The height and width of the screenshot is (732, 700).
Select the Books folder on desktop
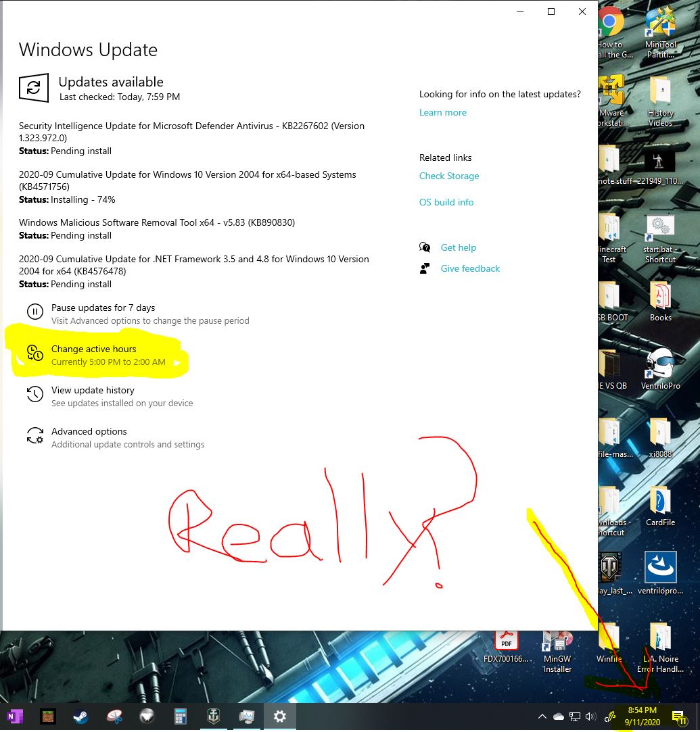coord(660,301)
